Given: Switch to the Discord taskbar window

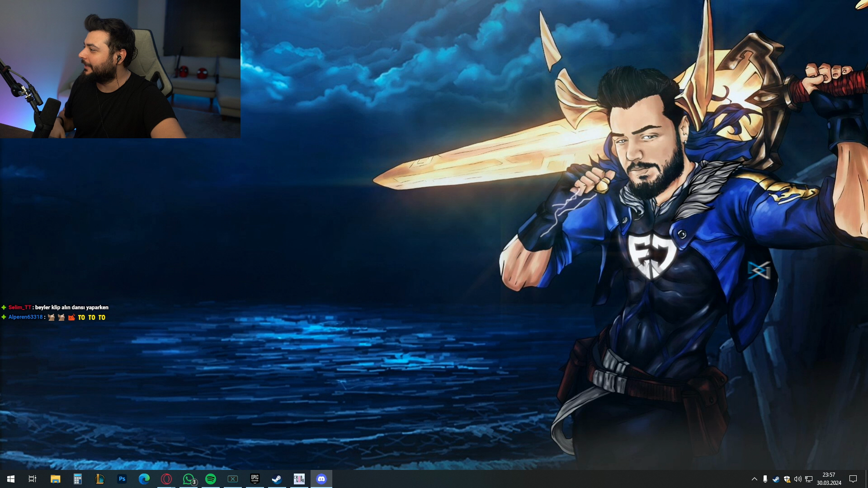Looking at the screenshot, I should pyautogui.click(x=321, y=479).
